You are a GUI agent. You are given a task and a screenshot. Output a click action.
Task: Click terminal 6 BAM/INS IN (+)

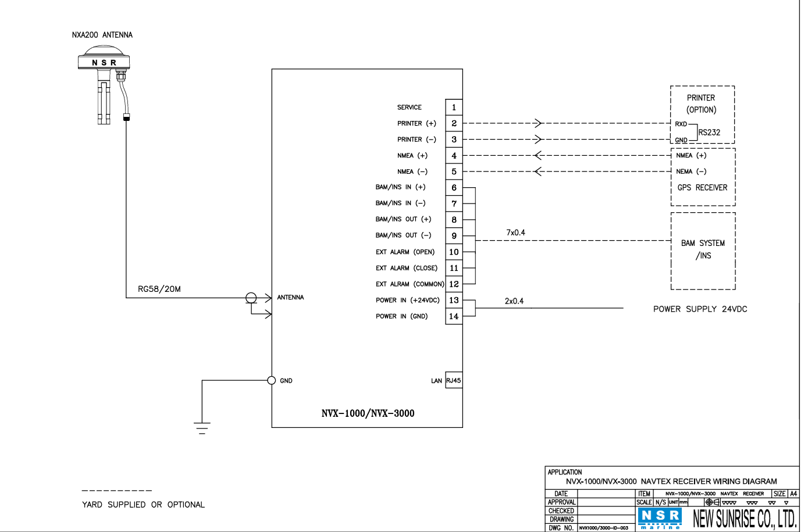click(x=454, y=188)
